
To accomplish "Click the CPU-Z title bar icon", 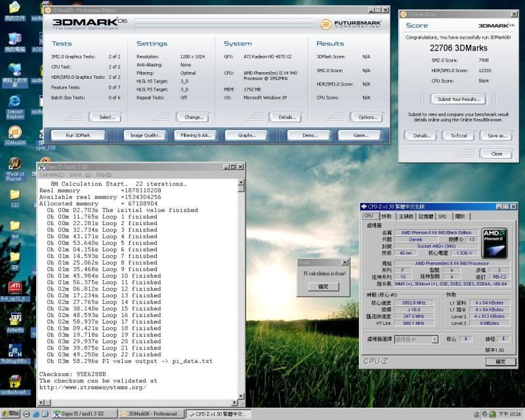I will (364, 207).
